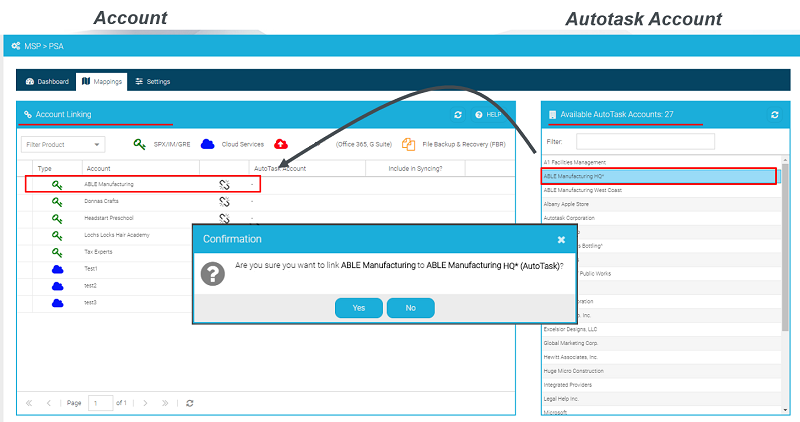The height and width of the screenshot is (422, 800).
Task: Click the Headstart Preschool account name
Action: click(109, 218)
